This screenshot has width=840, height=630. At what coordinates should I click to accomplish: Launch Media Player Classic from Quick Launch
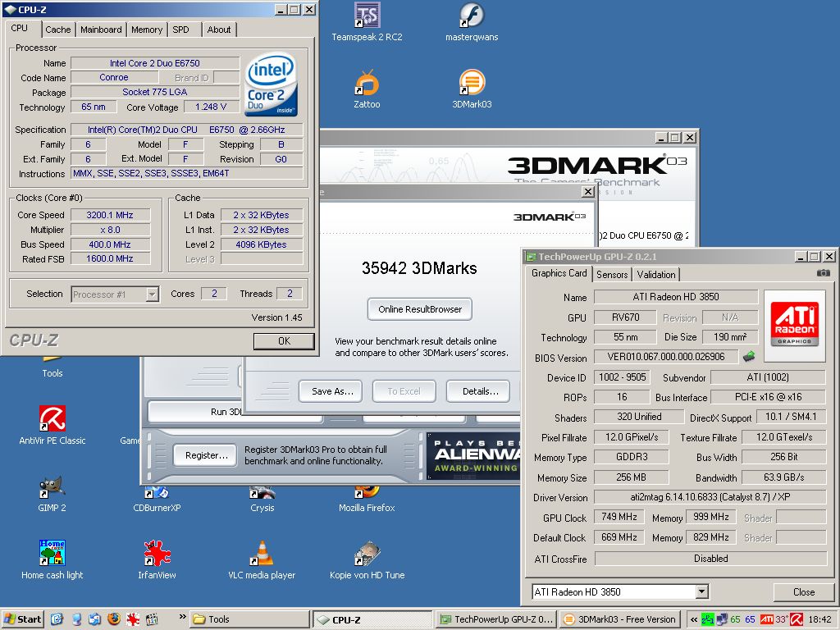pos(152,619)
